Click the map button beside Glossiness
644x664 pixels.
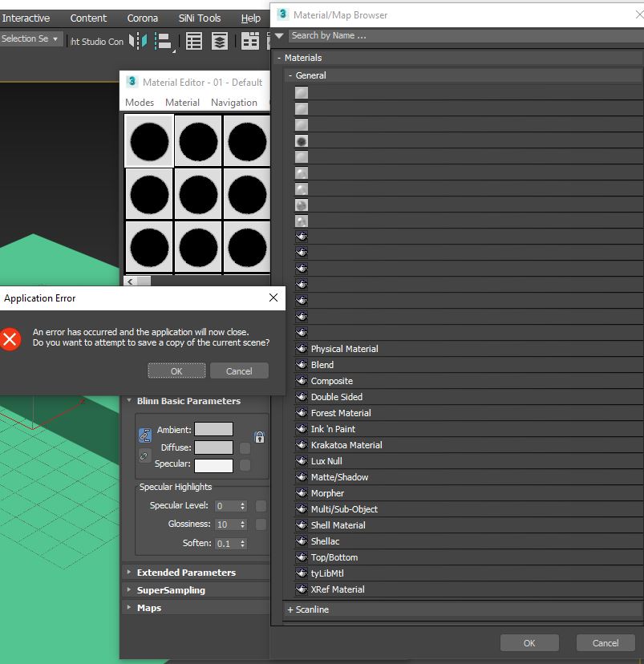coord(261,524)
